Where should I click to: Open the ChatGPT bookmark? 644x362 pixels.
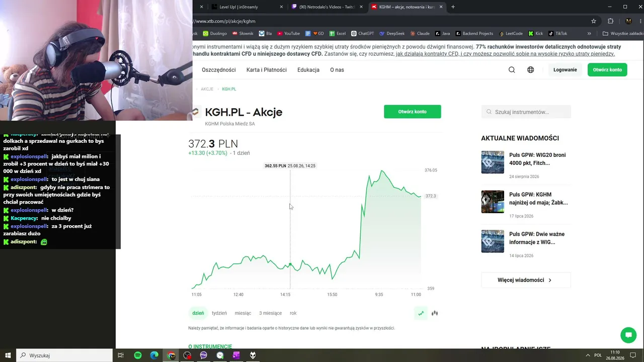pos(363,34)
